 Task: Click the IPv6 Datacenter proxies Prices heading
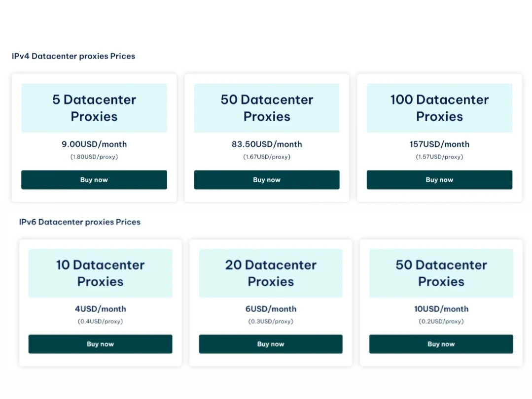(x=80, y=222)
